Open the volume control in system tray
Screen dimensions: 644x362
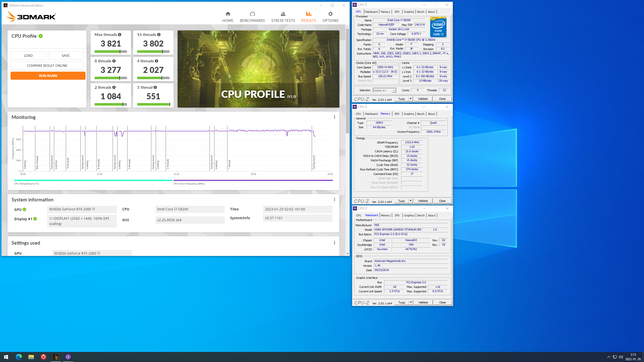coord(621,357)
